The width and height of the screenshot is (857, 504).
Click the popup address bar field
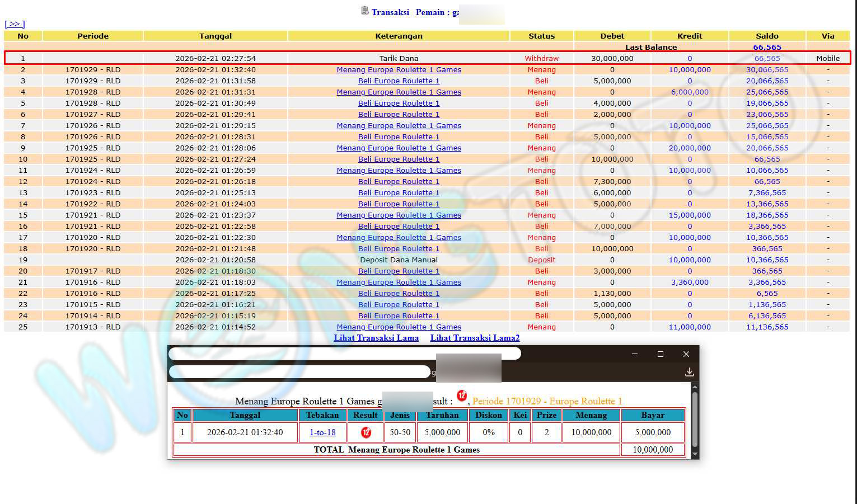coord(299,372)
